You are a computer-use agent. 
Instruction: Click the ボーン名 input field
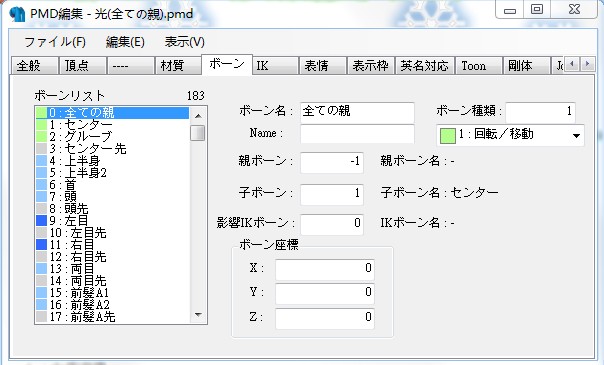pyautogui.click(x=357, y=112)
